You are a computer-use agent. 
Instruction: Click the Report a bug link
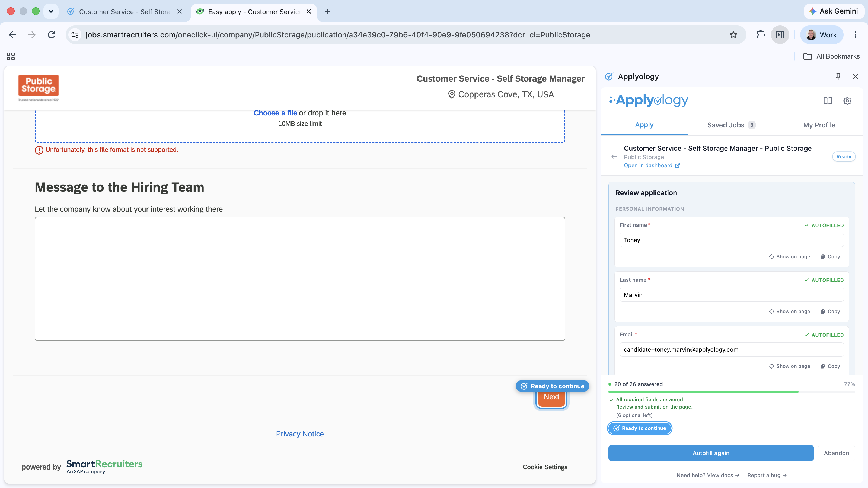(767, 475)
